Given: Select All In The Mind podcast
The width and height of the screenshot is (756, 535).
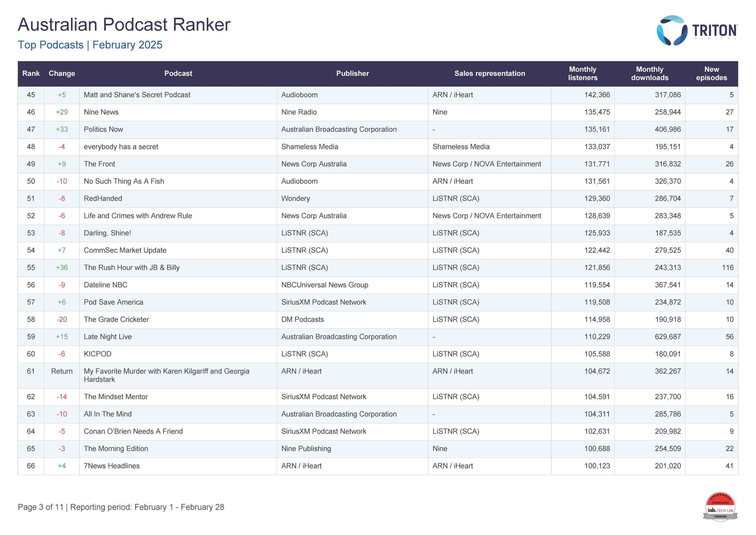Looking at the screenshot, I should point(108,414).
